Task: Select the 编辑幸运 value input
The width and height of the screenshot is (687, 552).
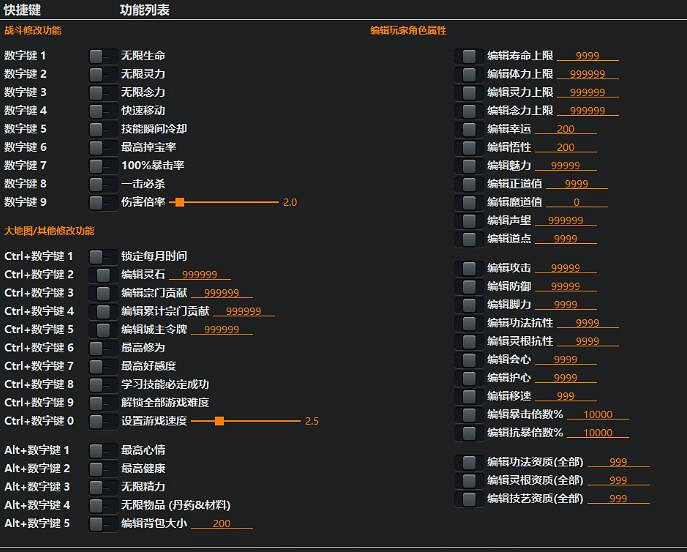Action: 565,129
